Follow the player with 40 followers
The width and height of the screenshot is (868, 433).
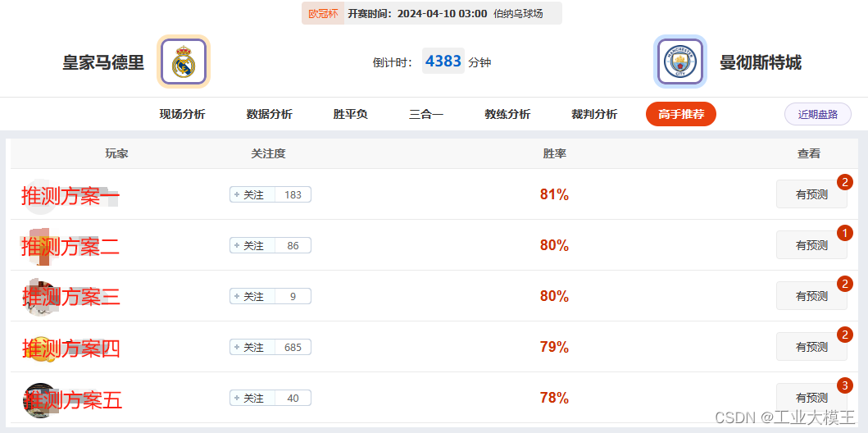[252, 398]
